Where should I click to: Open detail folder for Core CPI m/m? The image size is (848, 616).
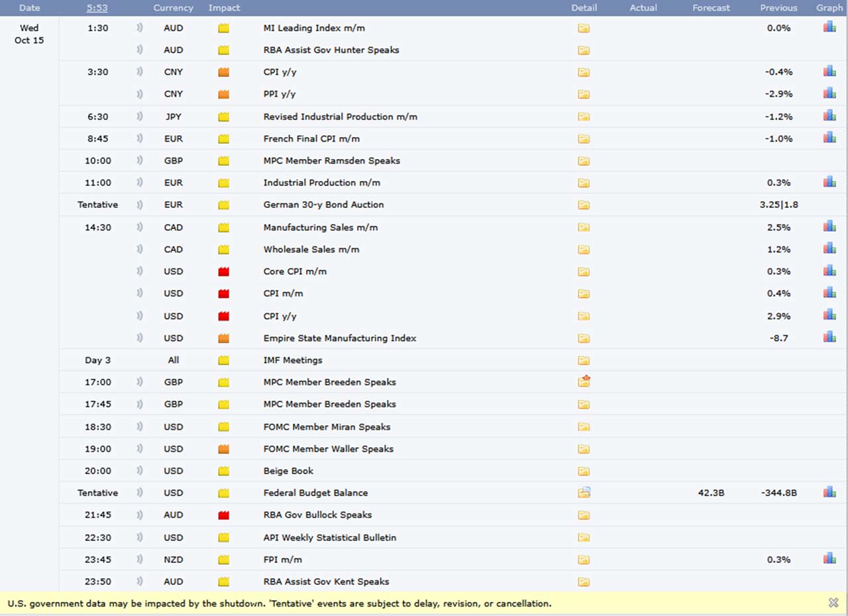point(583,272)
